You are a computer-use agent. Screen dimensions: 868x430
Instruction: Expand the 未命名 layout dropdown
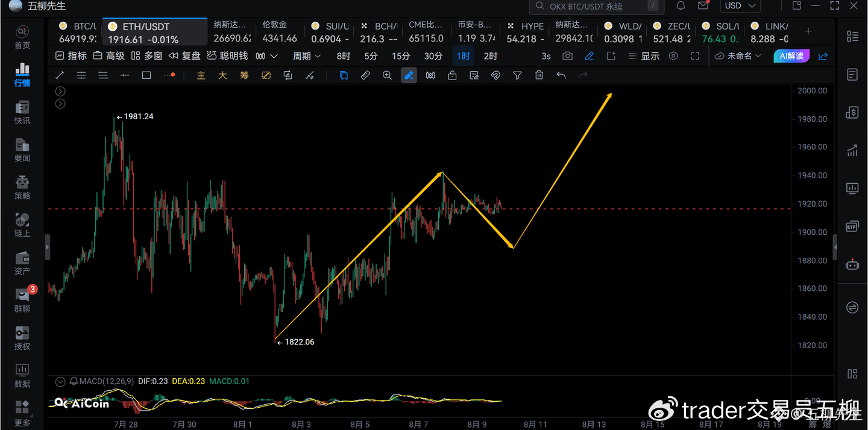pos(738,56)
